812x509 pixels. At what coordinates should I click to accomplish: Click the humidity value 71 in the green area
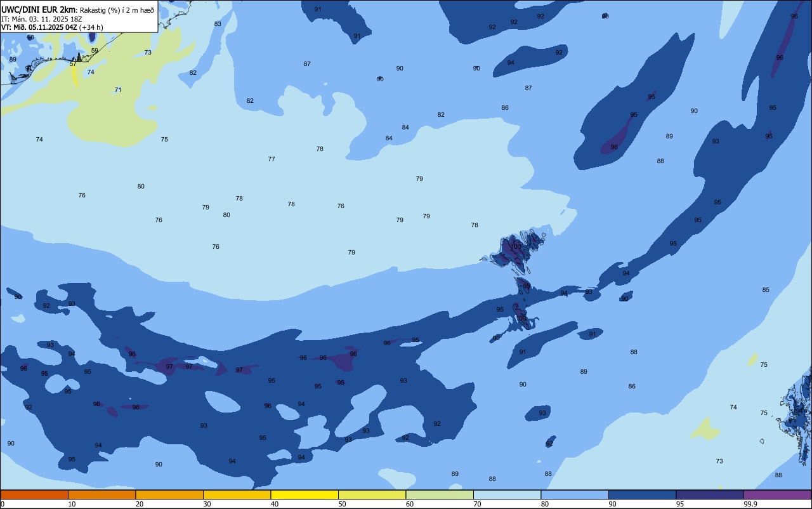coord(117,90)
